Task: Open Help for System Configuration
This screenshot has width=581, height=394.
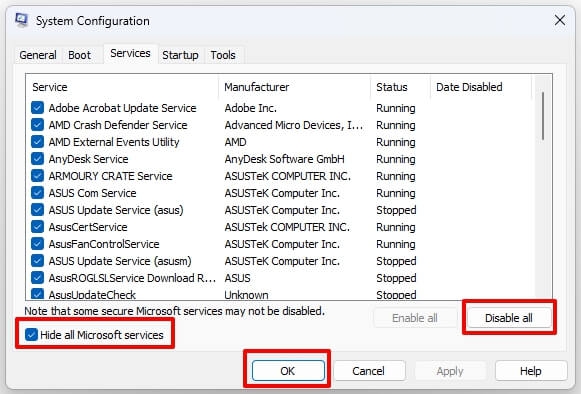Action: click(x=531, y=371)
